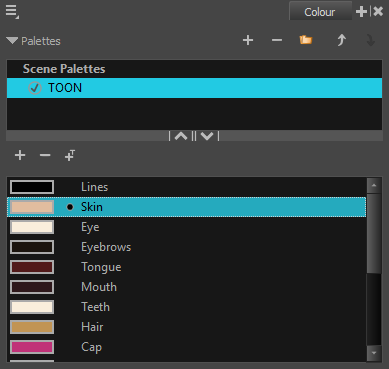Move palette up with the arrow icon
This screenshot has height=369, width=389.
tap(341, 41)
